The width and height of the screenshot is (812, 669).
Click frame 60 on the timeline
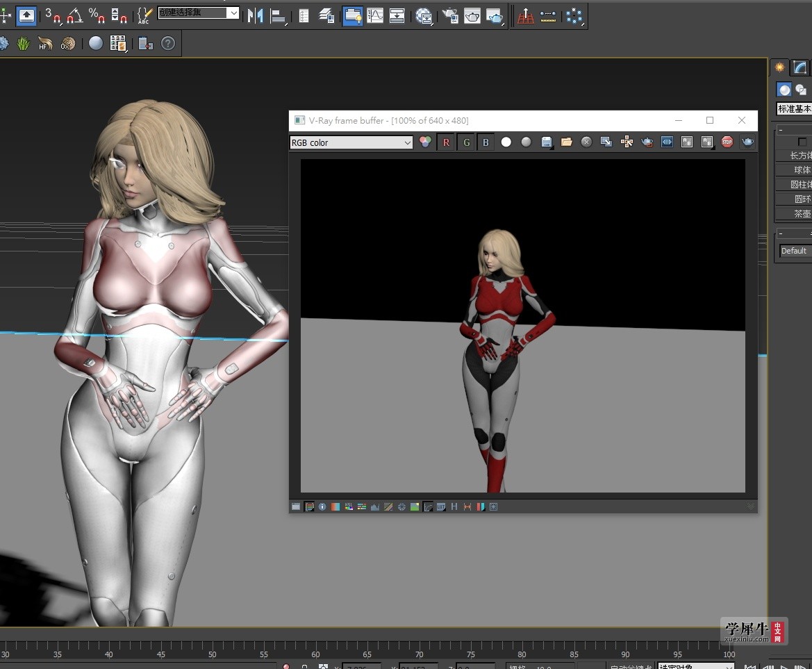click(315, 654)
